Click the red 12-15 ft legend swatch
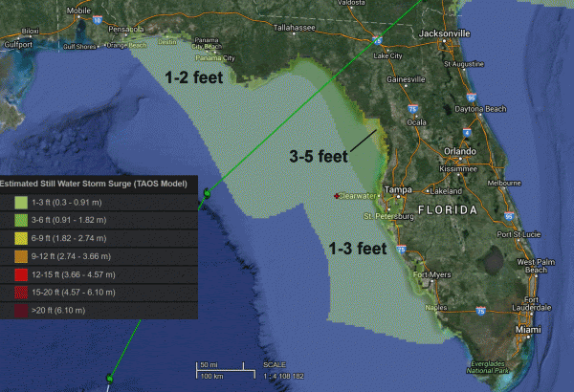574x392 pixels. coord(21,274)
